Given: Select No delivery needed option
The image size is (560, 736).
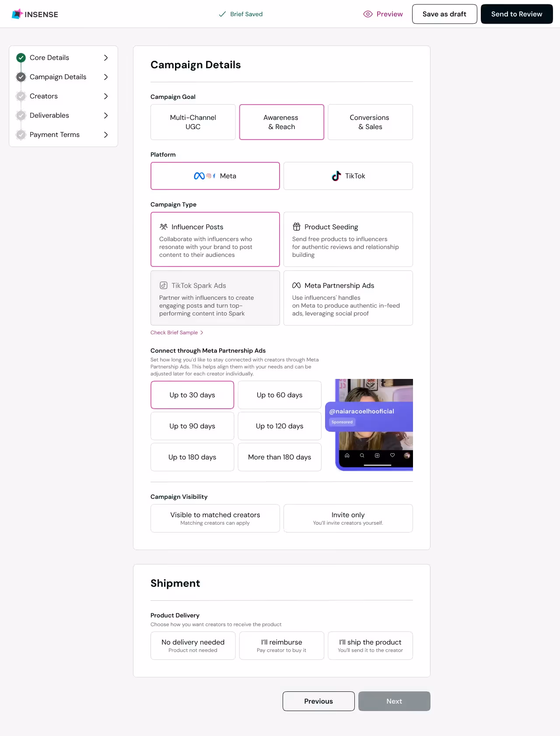Looking at the screenshot, I should (x=193, y=646).
